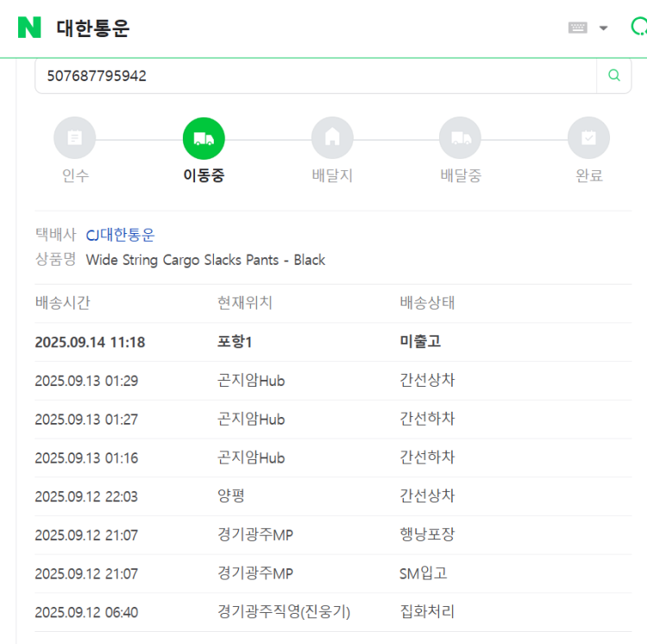Viewport: 647px width, 644px height.
Task: Click the 배송상태 column header
Action: click(427, 303)
